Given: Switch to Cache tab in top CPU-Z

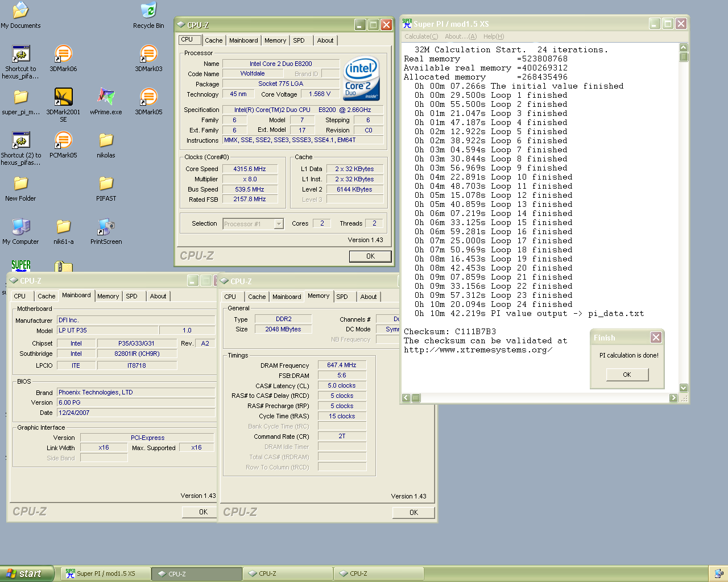Looking at the screenshot, I should 214,40.
